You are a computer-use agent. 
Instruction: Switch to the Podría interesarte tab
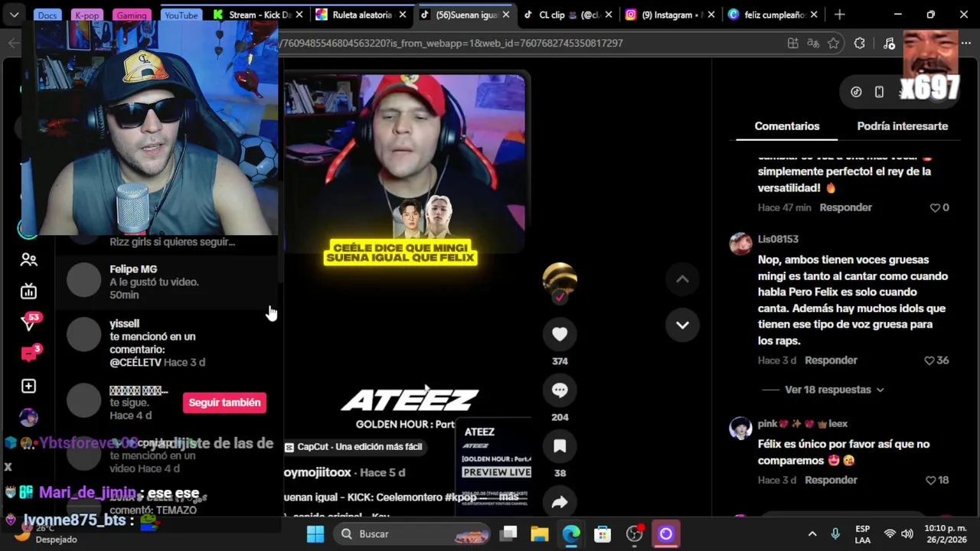pos(903,126)
